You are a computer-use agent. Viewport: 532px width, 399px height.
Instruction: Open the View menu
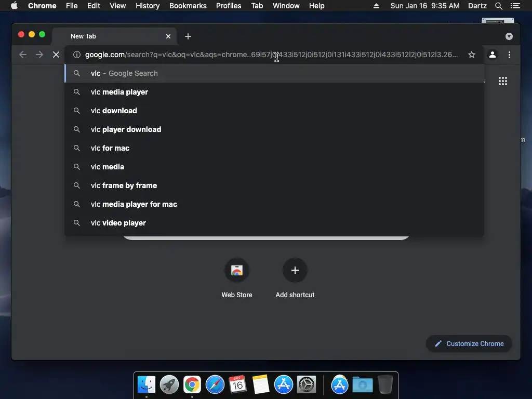(118, 6)
